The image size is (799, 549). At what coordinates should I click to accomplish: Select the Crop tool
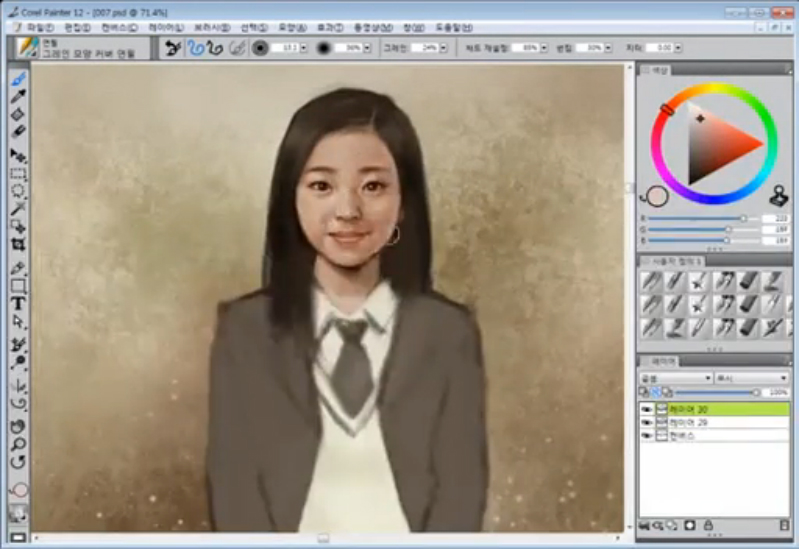[18, 243]
